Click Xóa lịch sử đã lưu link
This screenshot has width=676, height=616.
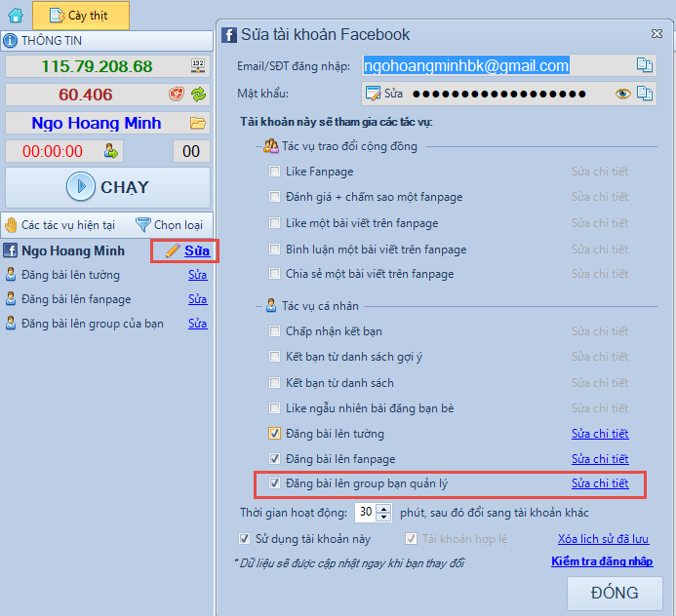(x=603, y=539)
